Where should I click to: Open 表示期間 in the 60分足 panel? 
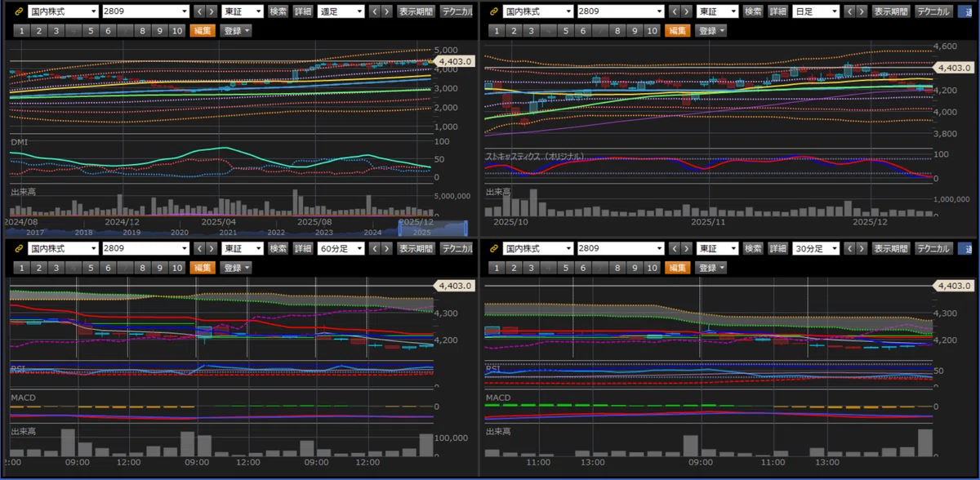[416, 248]
